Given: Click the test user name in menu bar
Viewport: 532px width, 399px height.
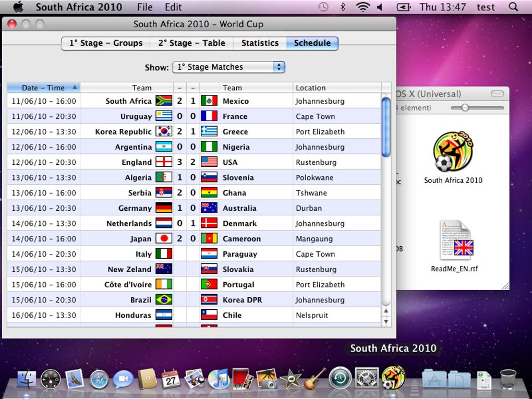Looking at the screenshot, I should pyautogui.click(x=486, y=7).
